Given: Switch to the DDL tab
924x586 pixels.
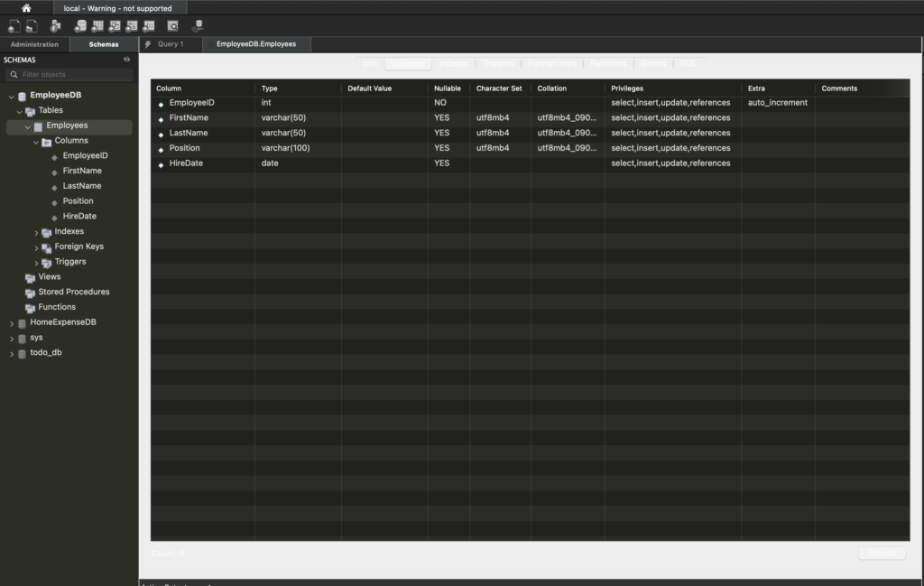Looking at the screenshot, I should click(688, 64).
